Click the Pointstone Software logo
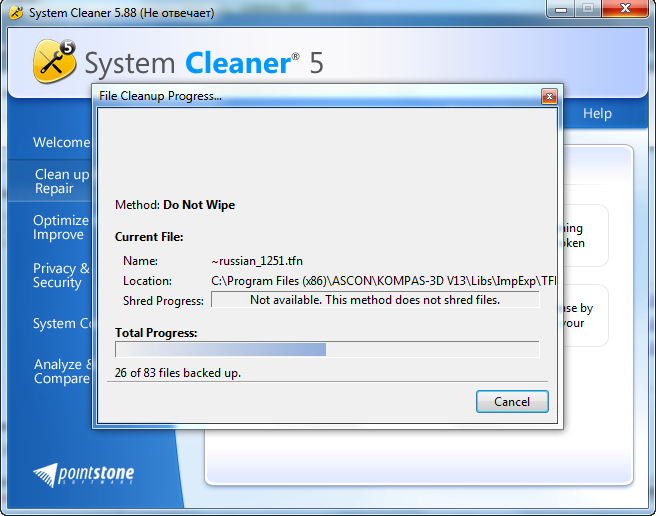This screenshot has width=656, height=516. 84,474
